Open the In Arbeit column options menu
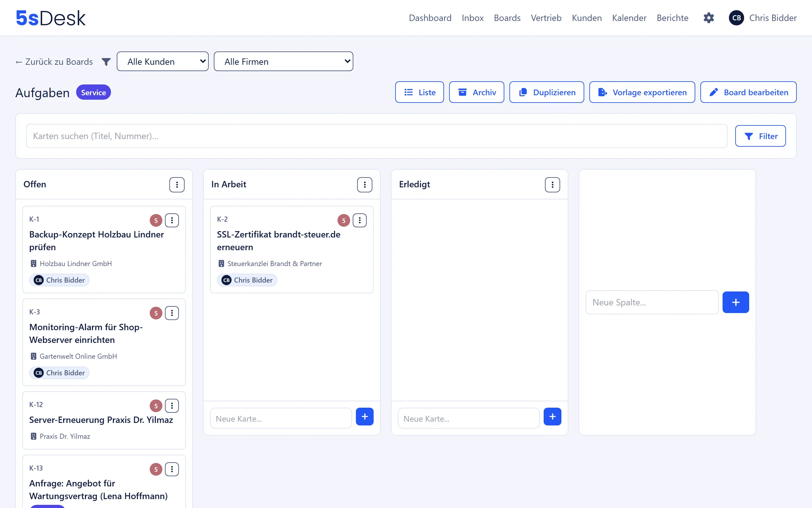812x508 pixels. click(365, 184)
